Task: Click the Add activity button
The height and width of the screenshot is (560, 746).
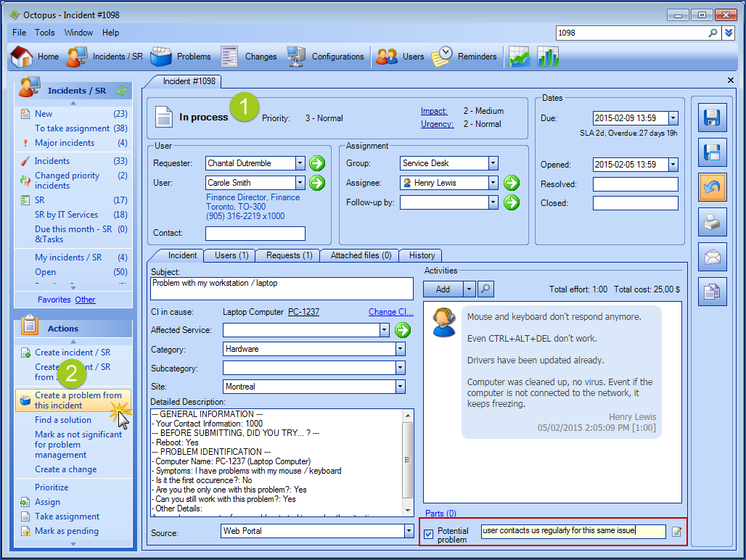Action: click(x=443, y=289)
